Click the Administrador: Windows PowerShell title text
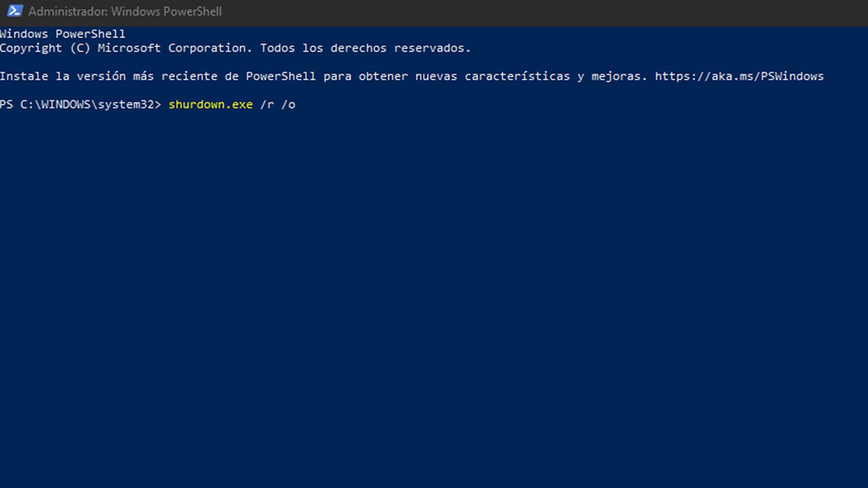Screen dimensions: 868x488 click(x=124, y=11)
